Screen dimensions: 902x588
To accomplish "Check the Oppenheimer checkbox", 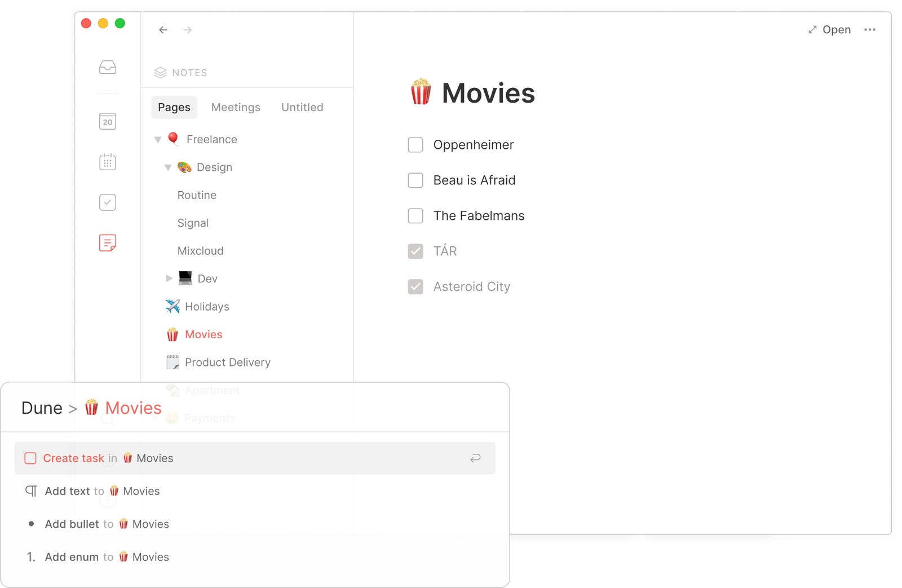I will click(x=415, y=145).
